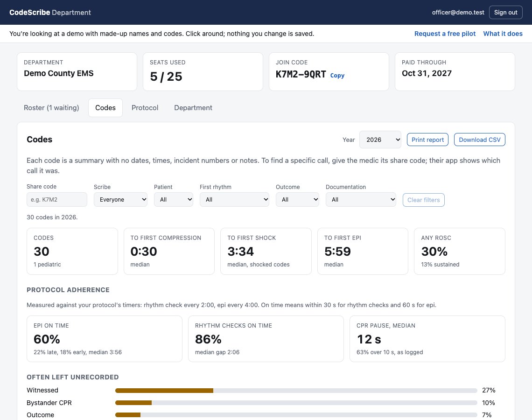Click the Codes 30 stat card
The height and width of the screenshot is (420, 532).
[72, 251]
